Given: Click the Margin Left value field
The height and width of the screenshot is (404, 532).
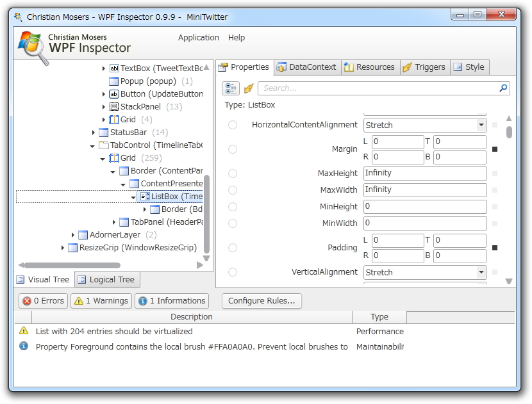Looking at the screenshot, I should click(x=397, y=141).
